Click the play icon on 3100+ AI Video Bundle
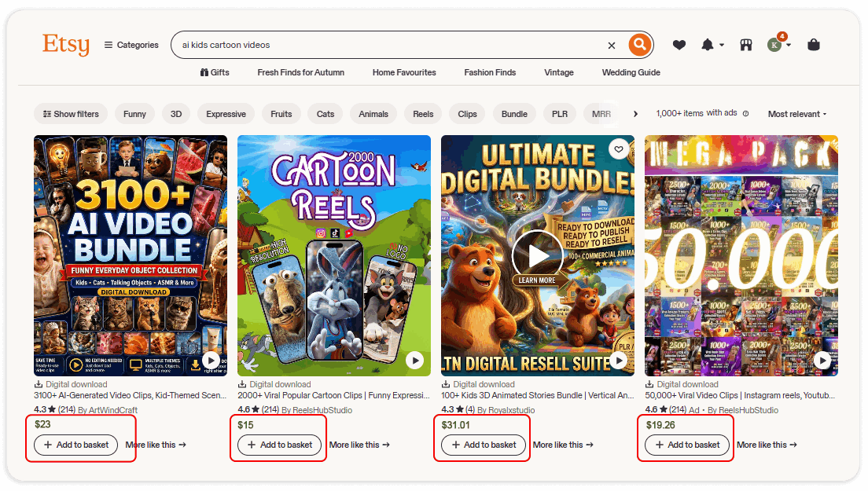Viewport: 868px width, 491px height. [x=211, y=361]
